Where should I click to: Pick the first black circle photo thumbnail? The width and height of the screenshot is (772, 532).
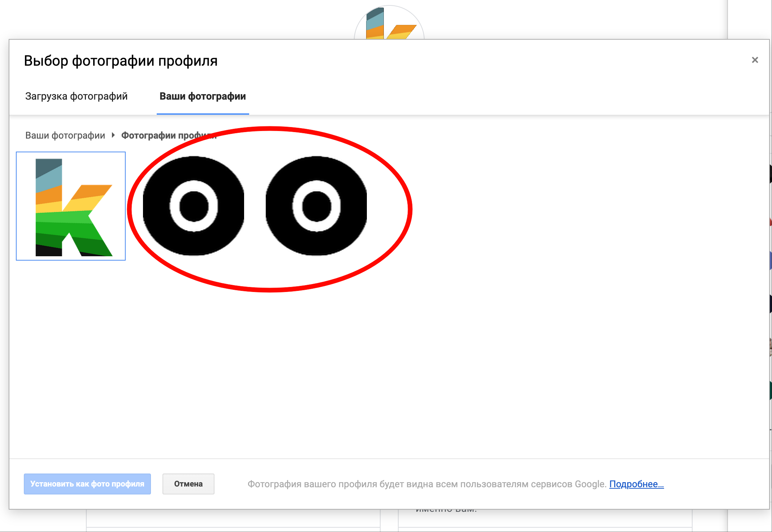pyautogui.click(x=194, y=206)
